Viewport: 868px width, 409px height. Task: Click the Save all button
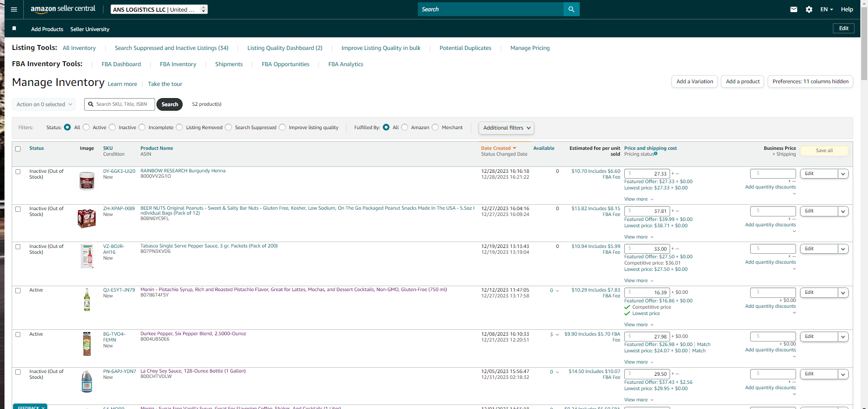point(824,151)
